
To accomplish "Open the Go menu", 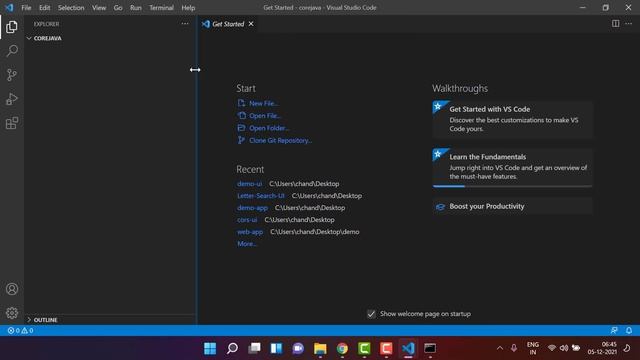I will [118, 7].
